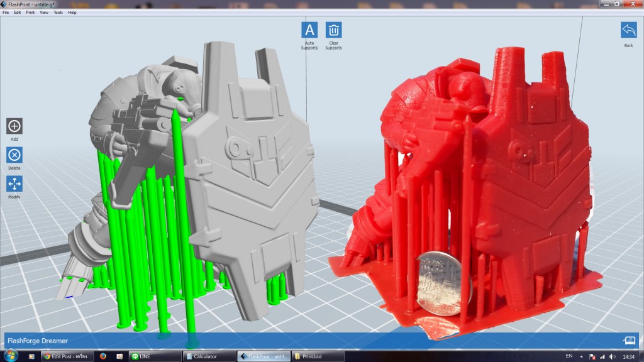Open the Help menu
Image resolution: width=644 pixels, height=362 pixels.
pos(72,13)
